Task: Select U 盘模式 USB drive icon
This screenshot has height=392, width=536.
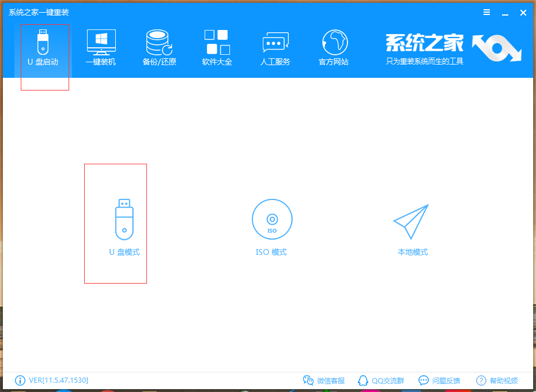Action: [124, 220]
